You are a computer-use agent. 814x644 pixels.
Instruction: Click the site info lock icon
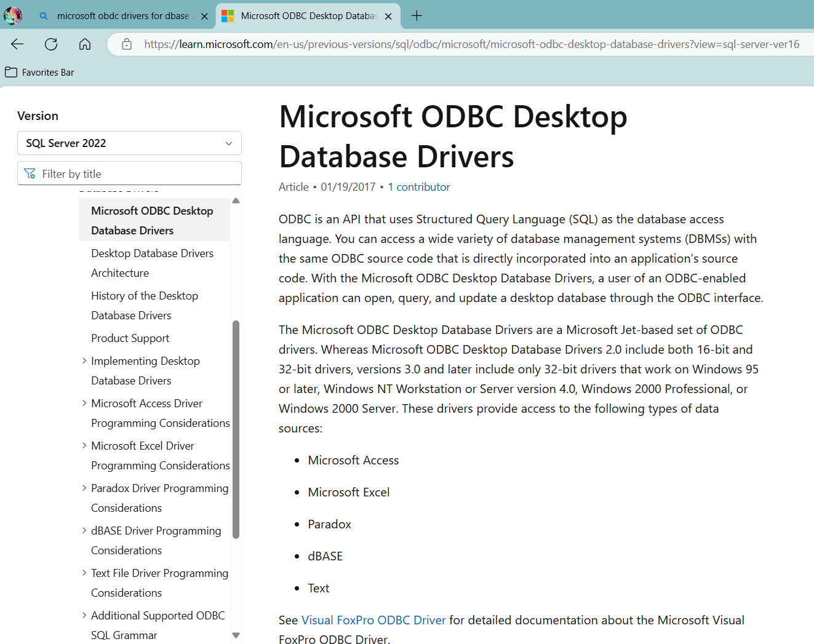[x=127, y=44]
